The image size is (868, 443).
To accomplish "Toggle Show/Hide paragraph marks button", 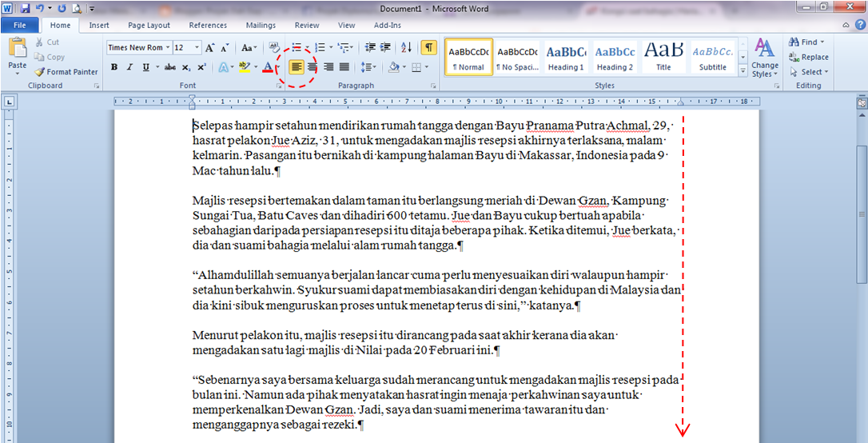I will coord(428,48).
